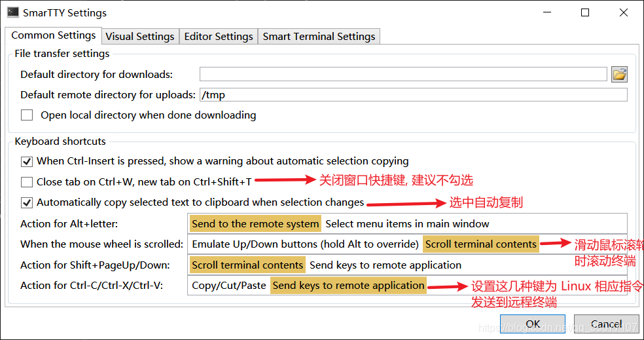Click the Action for Alt+letter label
644x340 pixels.
coord(69,224)
